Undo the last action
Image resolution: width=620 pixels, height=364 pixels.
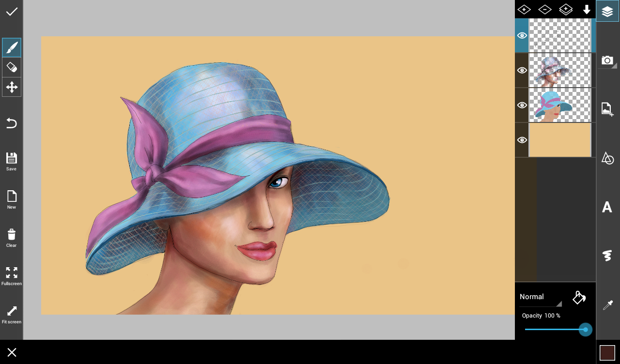(12, 123)
